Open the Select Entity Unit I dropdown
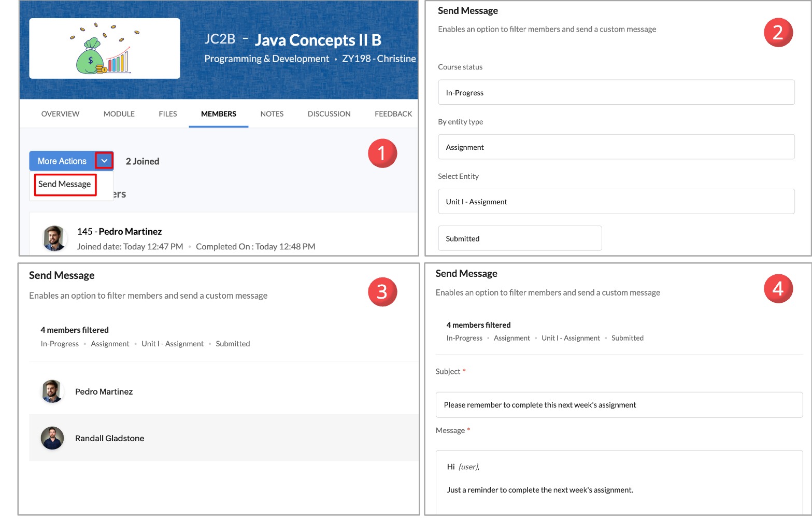812x519 pixels. (616, 201)
